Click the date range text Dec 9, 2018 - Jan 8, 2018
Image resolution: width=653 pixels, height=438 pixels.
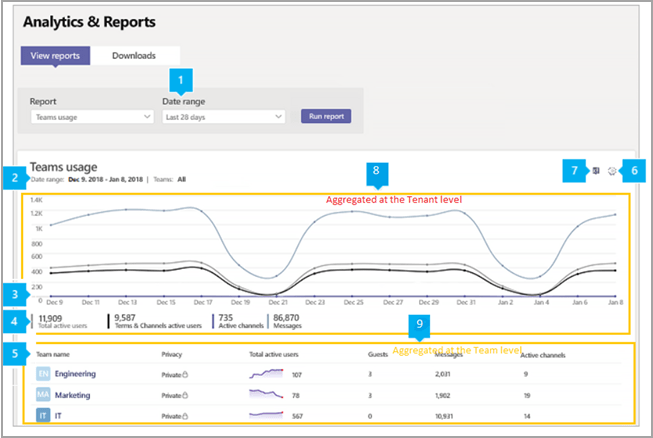pos(105,179)
